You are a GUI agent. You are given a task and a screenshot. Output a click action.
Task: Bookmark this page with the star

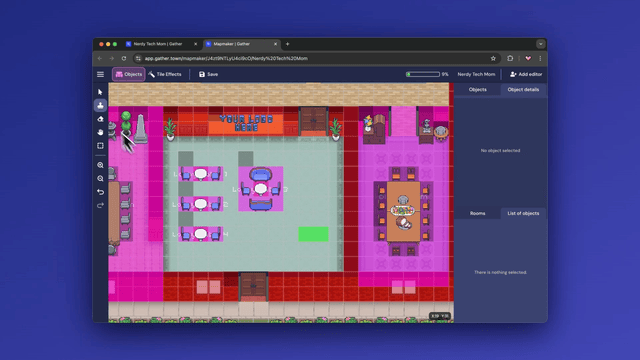click(493, 58)
